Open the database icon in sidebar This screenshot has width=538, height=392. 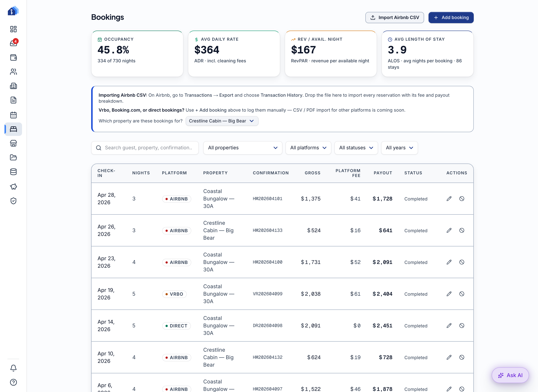tap(13, 172)
